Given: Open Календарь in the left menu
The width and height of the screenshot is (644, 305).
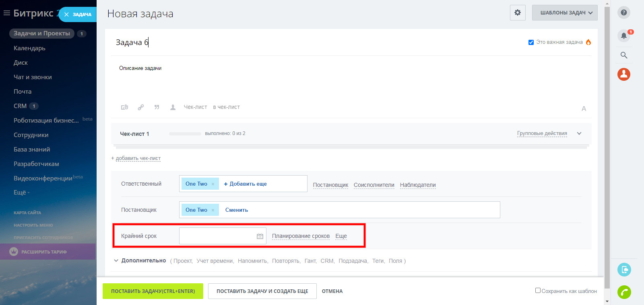Looking at the screenshot, I should point(29,48).
